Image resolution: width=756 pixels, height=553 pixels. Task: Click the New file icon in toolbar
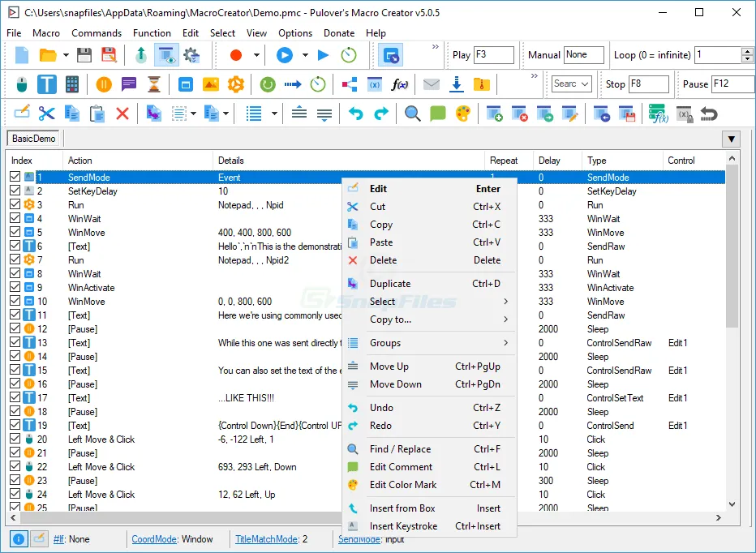point(22,55)
